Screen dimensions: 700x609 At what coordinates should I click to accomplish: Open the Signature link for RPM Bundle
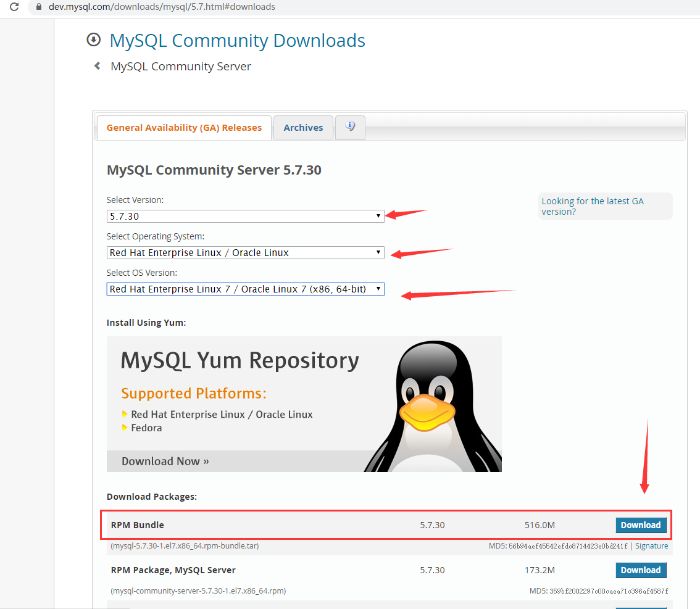[x=651, y=545]
